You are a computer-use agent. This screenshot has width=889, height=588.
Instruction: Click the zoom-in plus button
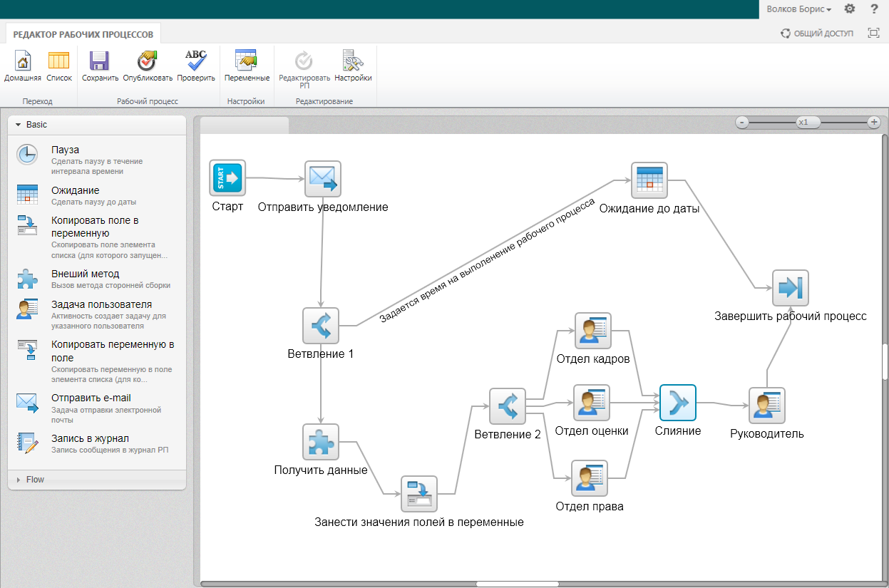click(874, 123)
